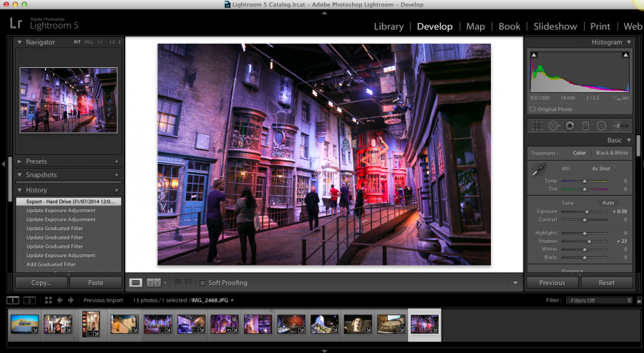The width and height of the screenshot is (644, 353).
Task: Click the Copy... button
Action: pos(42,283)
